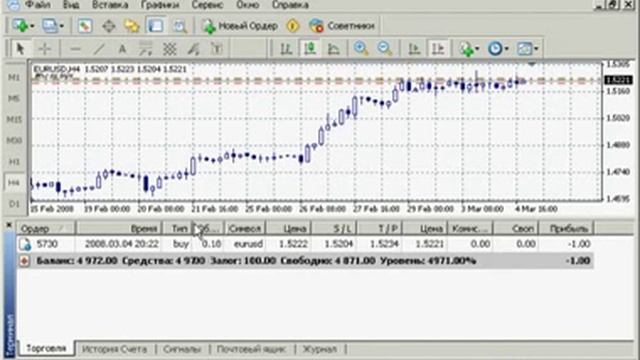This screenshot has height=360, width=640.
Task: Expand the Periods clock dropdown arrow
Action: pyautogui.click(x=507, y=49)
